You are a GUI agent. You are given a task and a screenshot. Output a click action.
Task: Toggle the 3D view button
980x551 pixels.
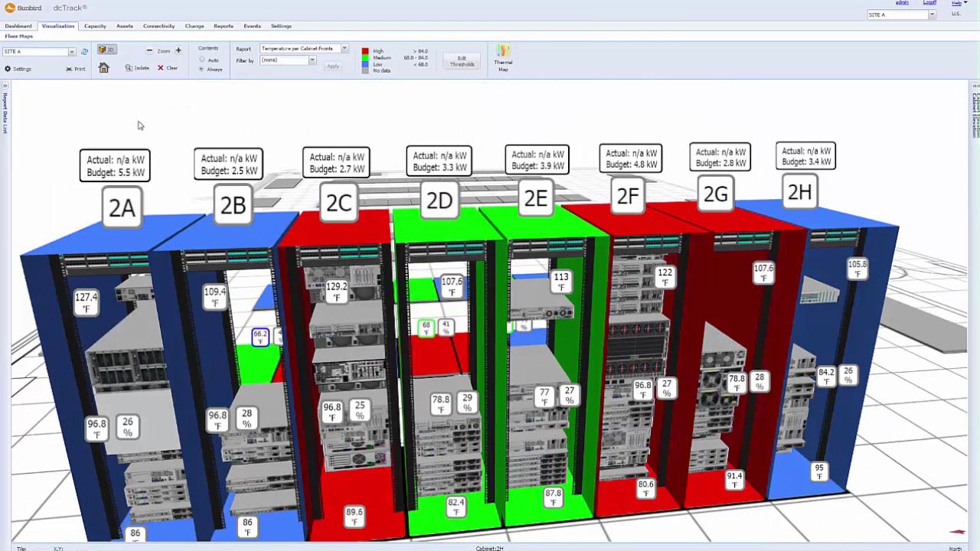point(106,50)
